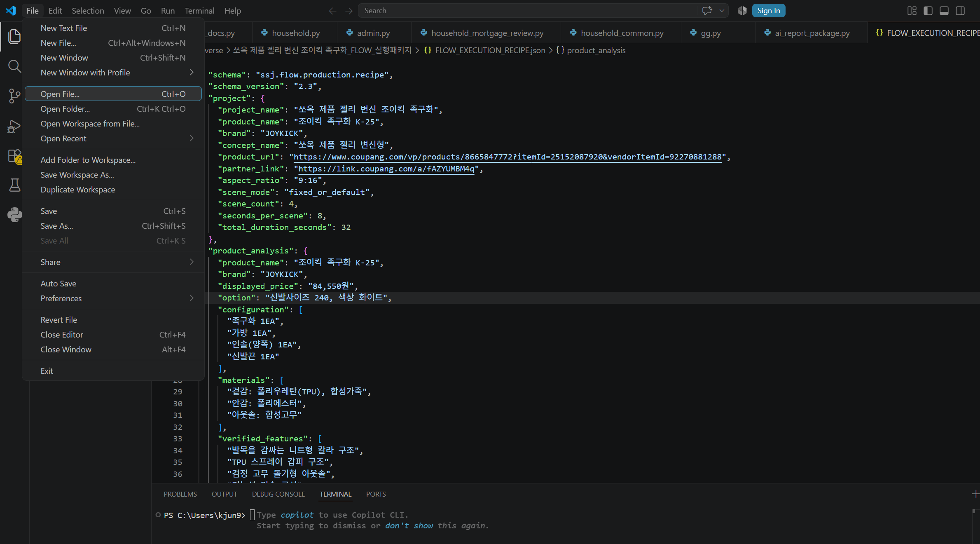This screenshot has height=544, width=980.
Task: Click the Copilot status icon beside Sign In
Action: click(x=742, y=11)
